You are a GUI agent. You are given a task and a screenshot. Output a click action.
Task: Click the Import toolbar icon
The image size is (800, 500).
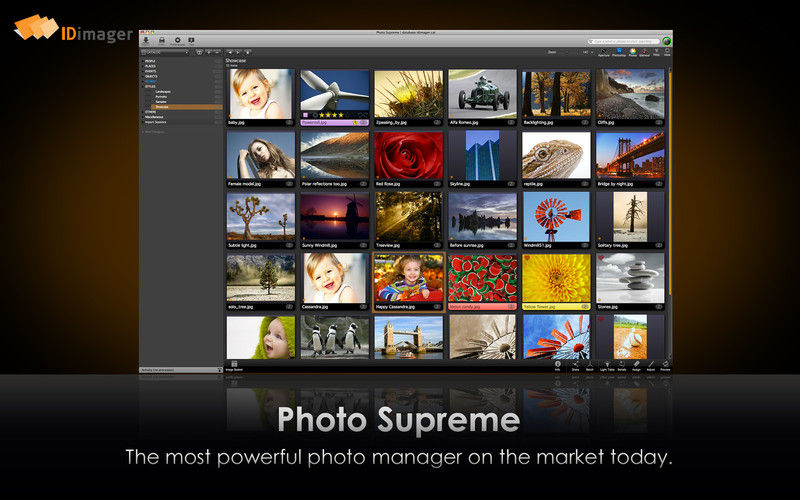[146, 40]
